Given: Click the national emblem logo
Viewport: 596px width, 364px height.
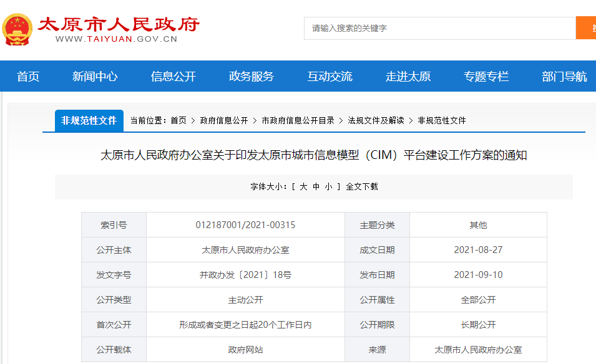Looking at the screenshot, I should [x=17, y=29].
